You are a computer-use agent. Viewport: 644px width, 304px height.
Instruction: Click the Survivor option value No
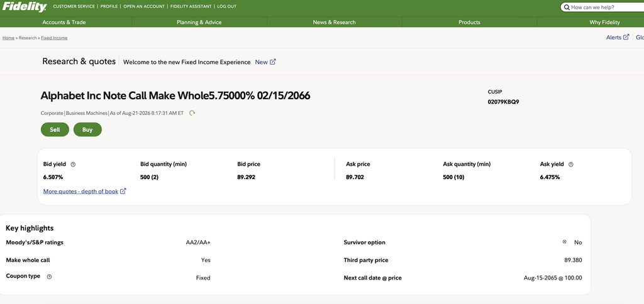pos(578,242)
